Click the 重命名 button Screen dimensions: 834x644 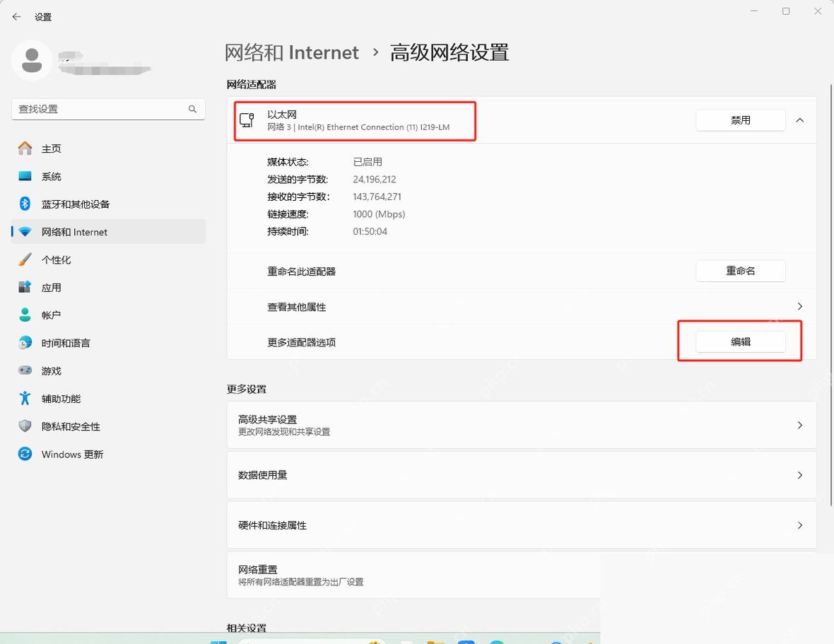(x=741, y=271)
